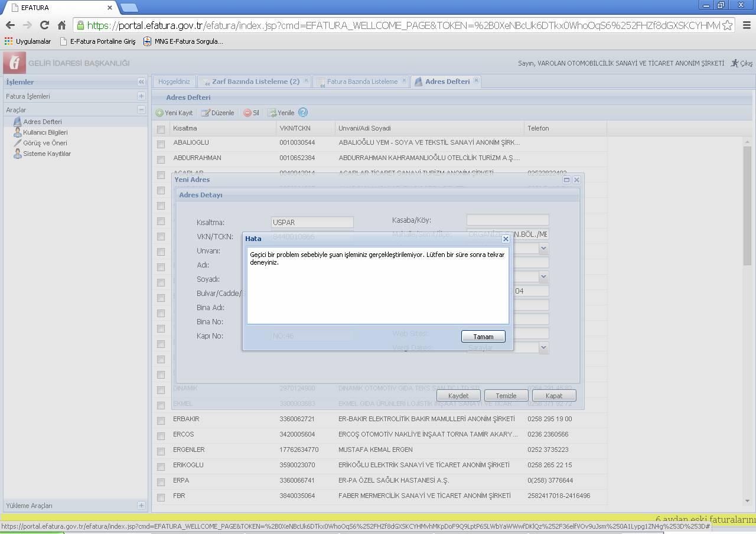Switch to the Hoşgeldiniz tab

click(174, 82)
